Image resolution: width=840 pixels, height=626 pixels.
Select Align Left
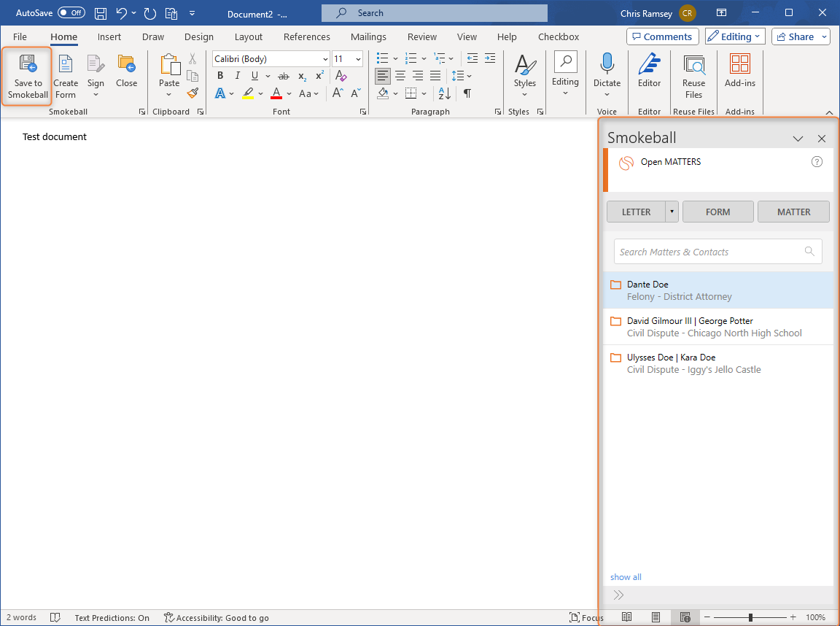click(383, 76)
